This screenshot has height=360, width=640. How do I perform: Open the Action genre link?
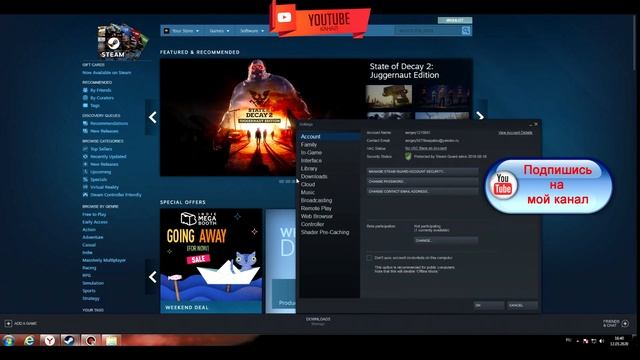[89, 230]
